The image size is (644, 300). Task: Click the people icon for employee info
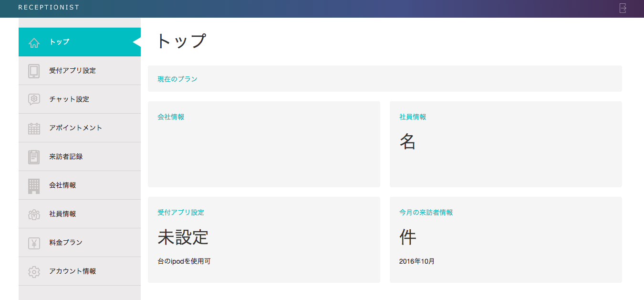pos(34,214)
